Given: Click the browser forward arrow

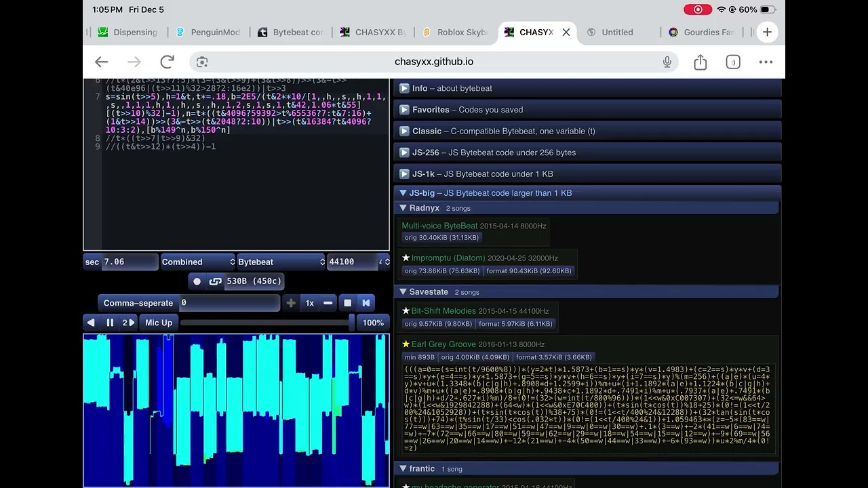Looking at the screenshot, I should tap(134, 62).
